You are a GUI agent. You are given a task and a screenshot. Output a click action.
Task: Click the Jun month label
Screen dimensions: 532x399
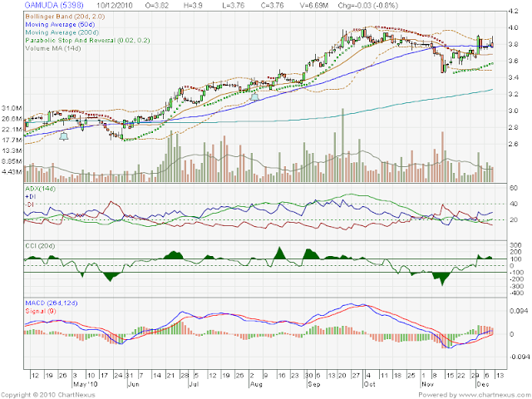point(134,384)
